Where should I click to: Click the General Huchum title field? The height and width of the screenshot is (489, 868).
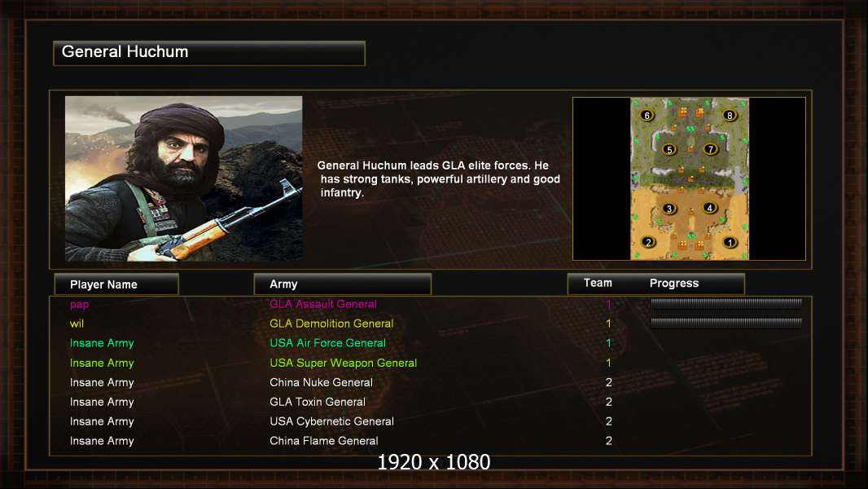click(209, 53)
